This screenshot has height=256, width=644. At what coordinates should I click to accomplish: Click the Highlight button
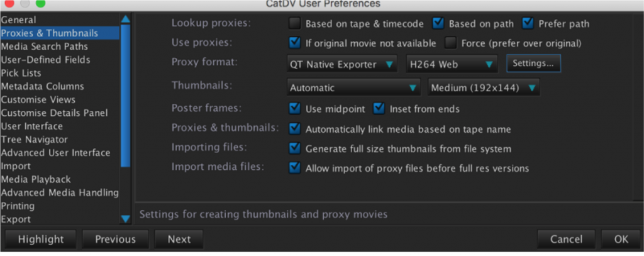click(x=41, y=239)
